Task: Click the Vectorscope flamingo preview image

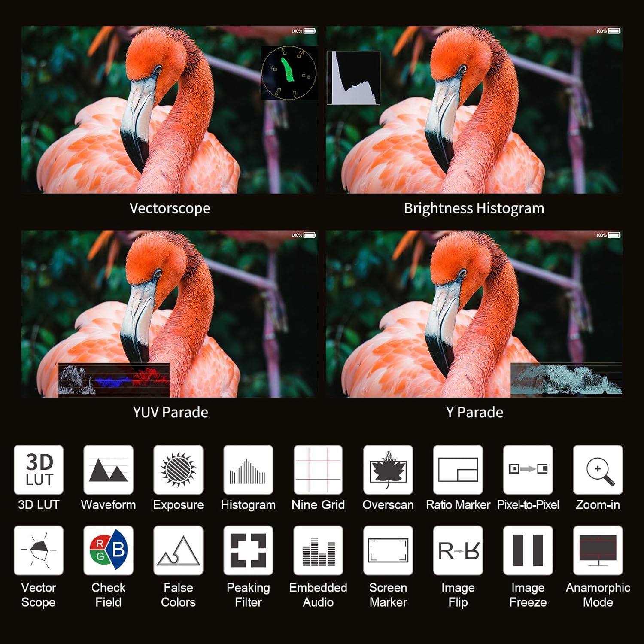Action: (170, 110)
